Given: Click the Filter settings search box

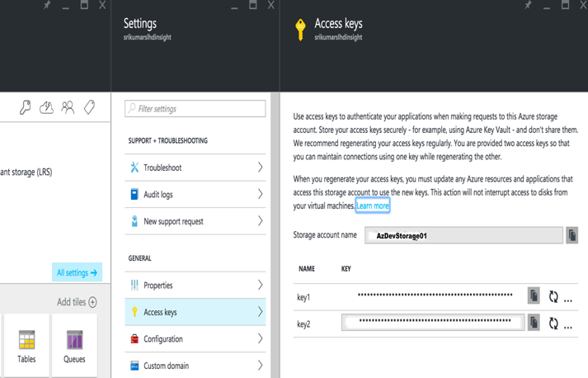Looking at the screenshot, I should 195,109.
